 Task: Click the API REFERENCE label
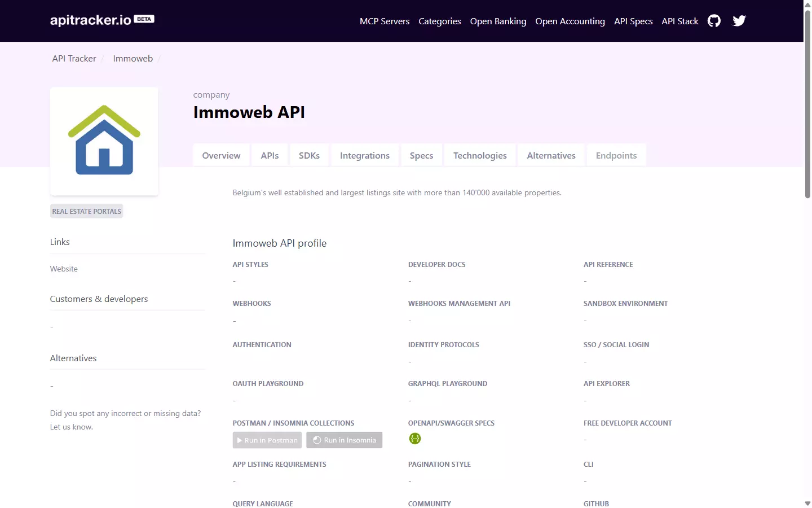pyautogui.click(x=608, y=264)
